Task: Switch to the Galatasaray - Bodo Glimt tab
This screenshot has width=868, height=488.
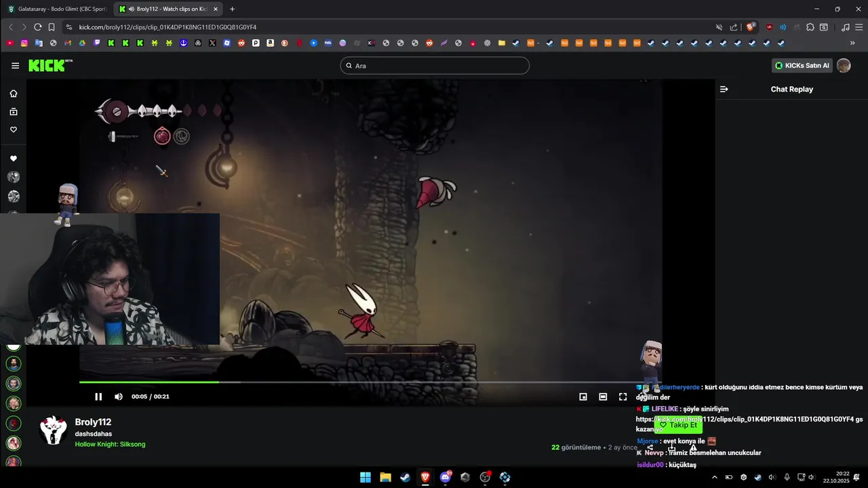Action: click(57, 9)
